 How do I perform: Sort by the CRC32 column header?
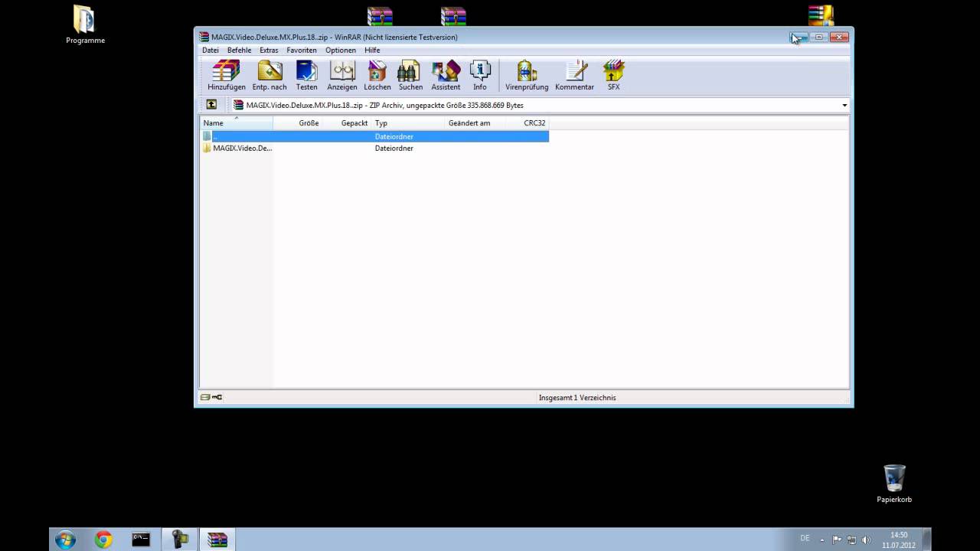click(528, 122)
